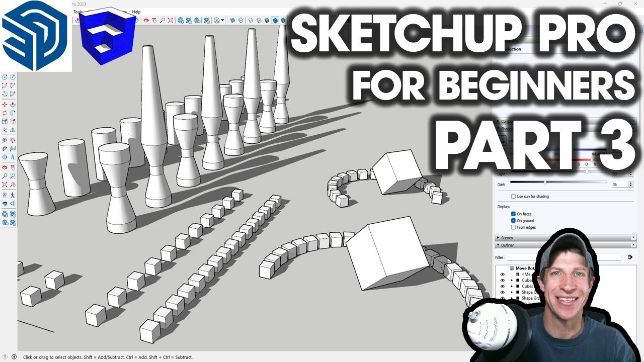Collapse the Outliner panel

click(498, 245)
